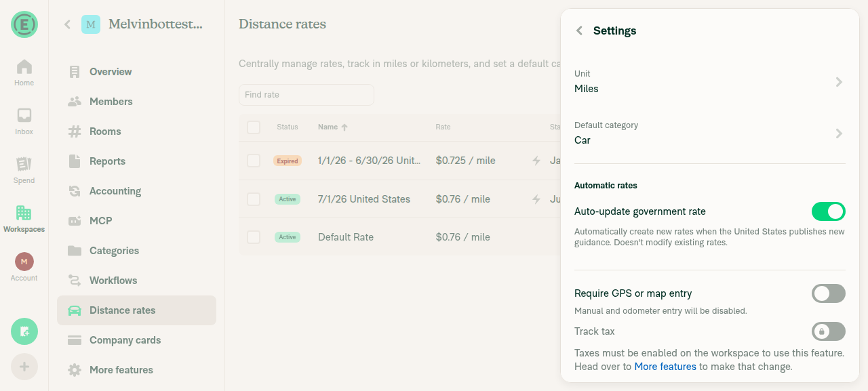This screenshot has width=868, height=391.
Task: Select all rates with the header checkbox
Action: coord(254,127)
